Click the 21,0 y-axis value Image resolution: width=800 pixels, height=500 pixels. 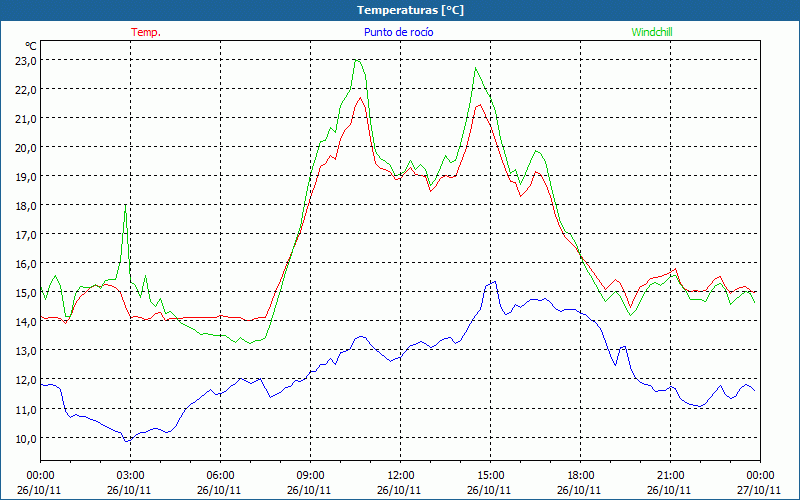[26, 118]
